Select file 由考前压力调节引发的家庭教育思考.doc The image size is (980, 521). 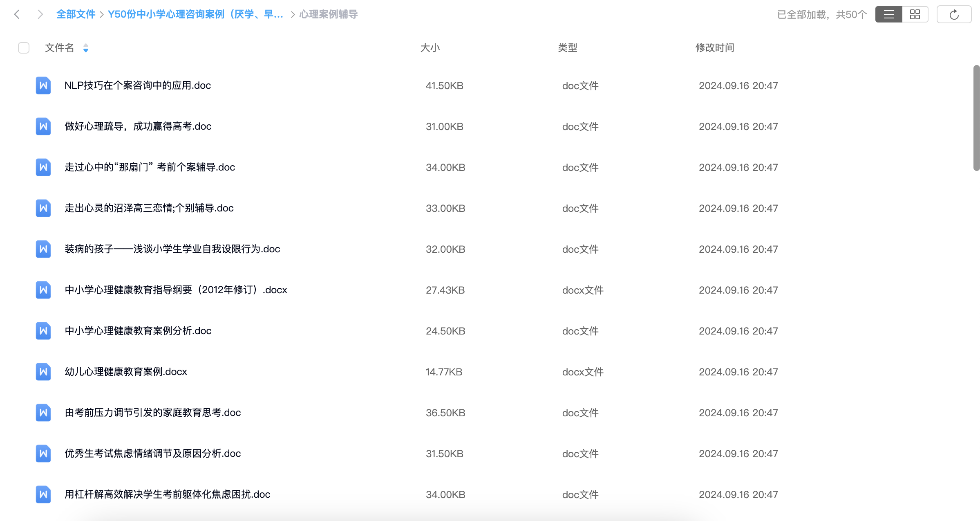(x=153, y=413)
